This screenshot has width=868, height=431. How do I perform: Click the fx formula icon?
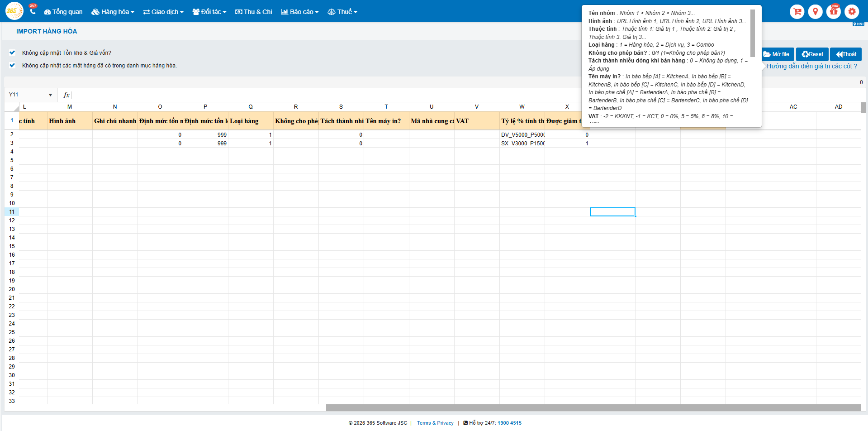[x=66, y=95]
